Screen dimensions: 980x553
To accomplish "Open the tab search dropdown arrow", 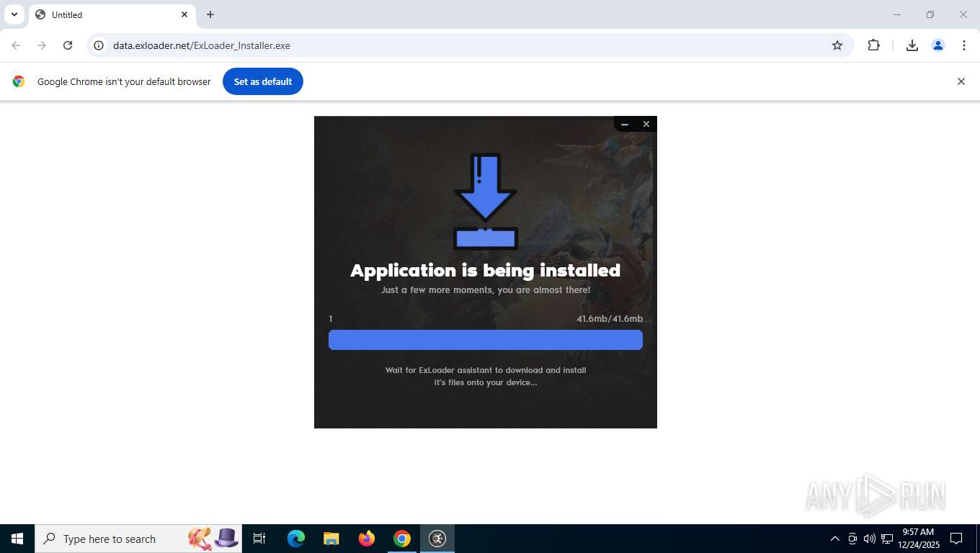I will click(14, 14).
